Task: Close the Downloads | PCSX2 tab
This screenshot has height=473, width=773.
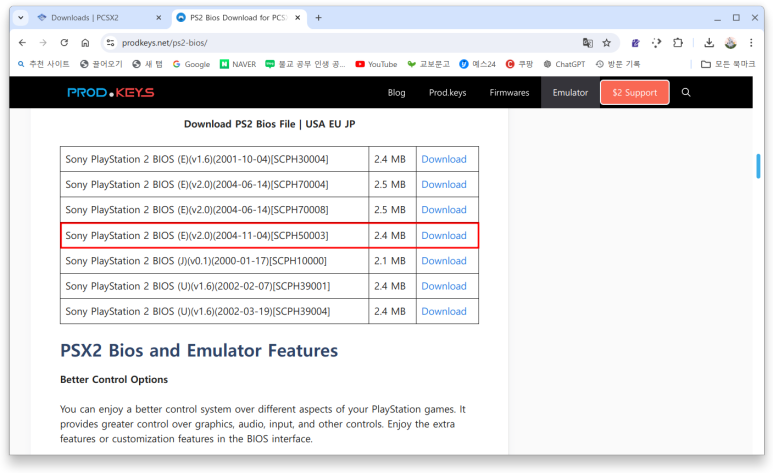Action: click(159, 18)
